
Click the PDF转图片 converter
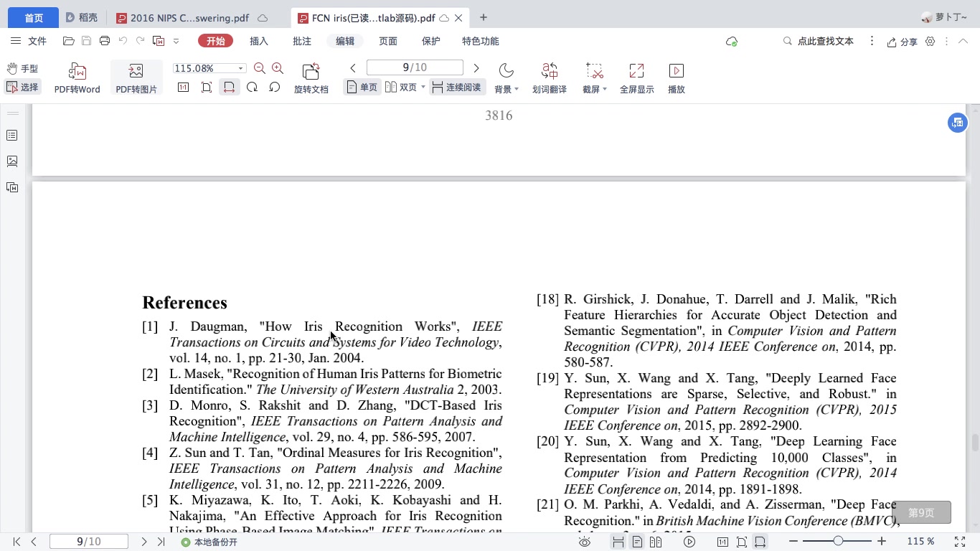(136, 78)
